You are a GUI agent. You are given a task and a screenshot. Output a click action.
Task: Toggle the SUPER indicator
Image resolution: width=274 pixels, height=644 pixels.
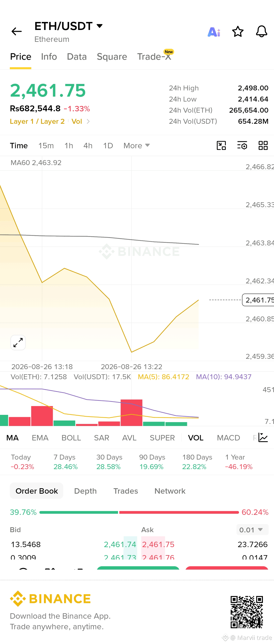click(162, 438)
